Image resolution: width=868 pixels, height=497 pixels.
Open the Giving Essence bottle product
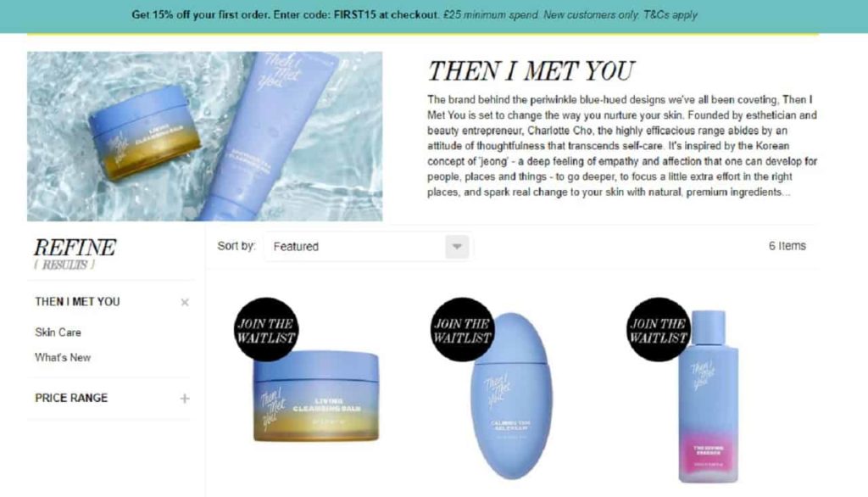pyautogui.click(x=708, y=397)
